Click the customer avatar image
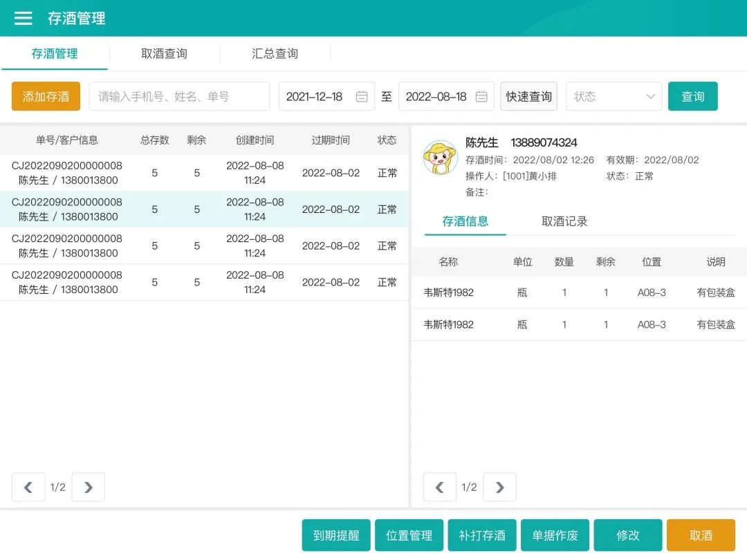747x560 pixels. (441, 158)
